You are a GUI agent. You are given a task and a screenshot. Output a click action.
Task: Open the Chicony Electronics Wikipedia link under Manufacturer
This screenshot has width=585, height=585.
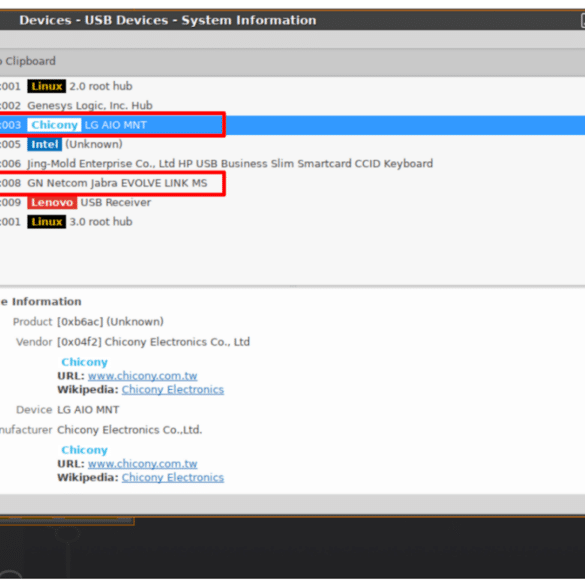[x=173, y=478]
